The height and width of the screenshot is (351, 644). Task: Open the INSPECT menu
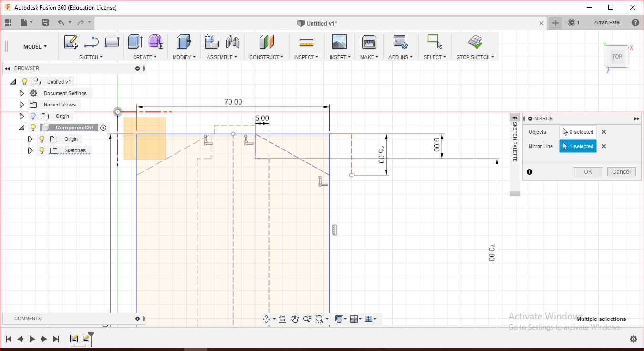click(306, 57)
